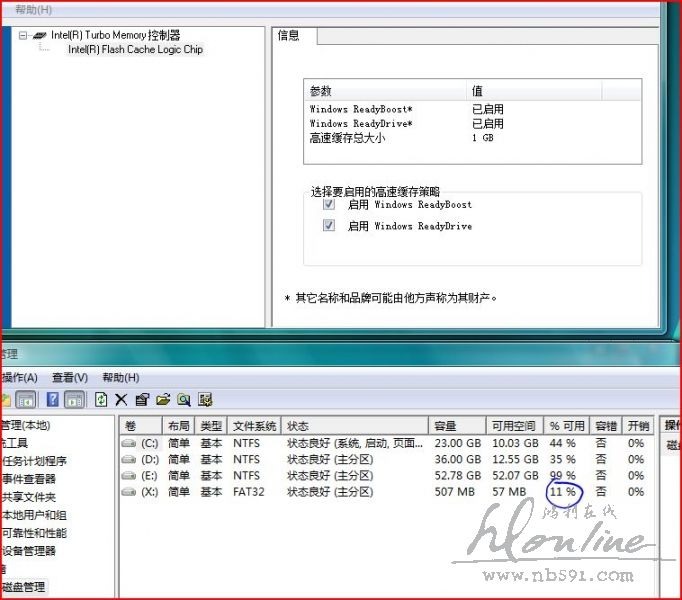The image size is (682, 600).
Task: Click the blue question mark help icon
Action: tap(52, 400)
